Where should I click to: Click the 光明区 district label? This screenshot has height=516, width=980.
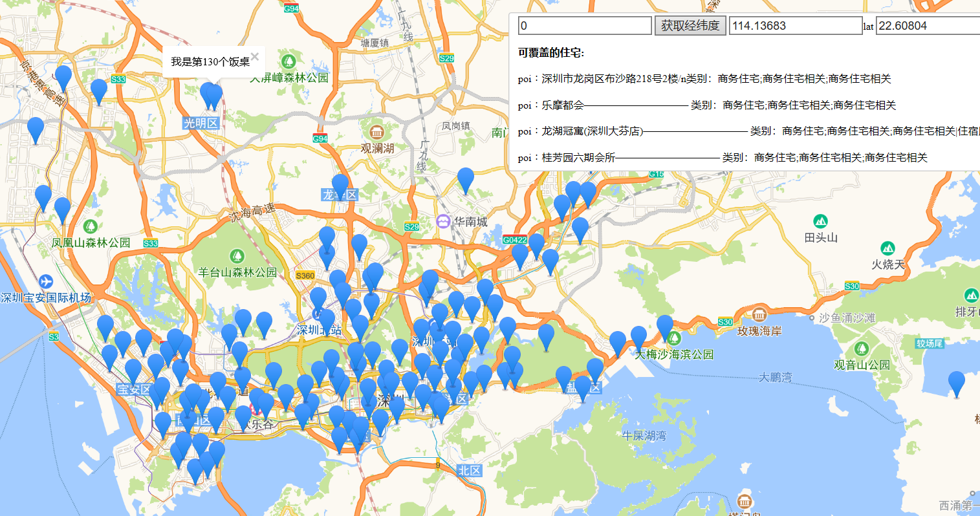tap(201, 123)
